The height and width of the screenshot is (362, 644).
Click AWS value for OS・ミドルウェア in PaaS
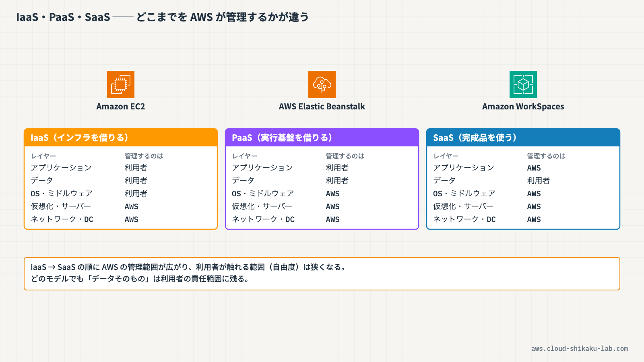(x=333, y=193)
